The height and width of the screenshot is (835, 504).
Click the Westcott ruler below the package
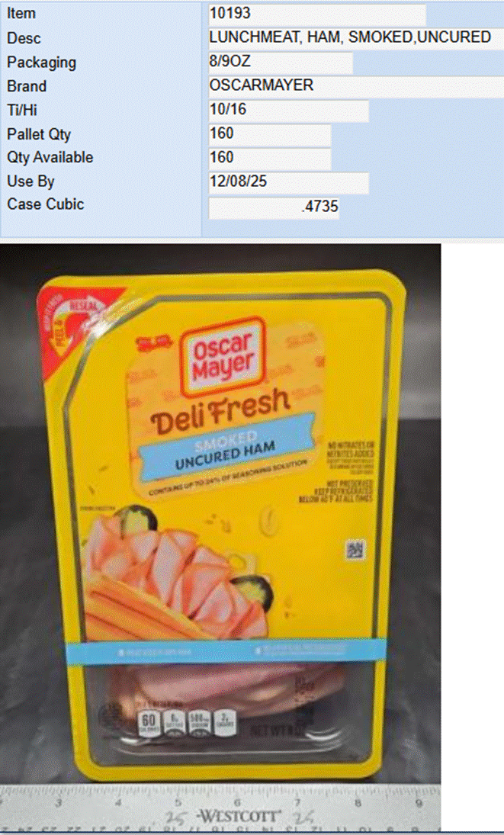point(220,809)
